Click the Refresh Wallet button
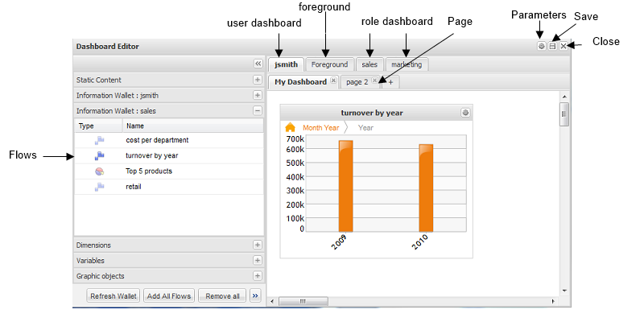 click(x=114, y=296)
